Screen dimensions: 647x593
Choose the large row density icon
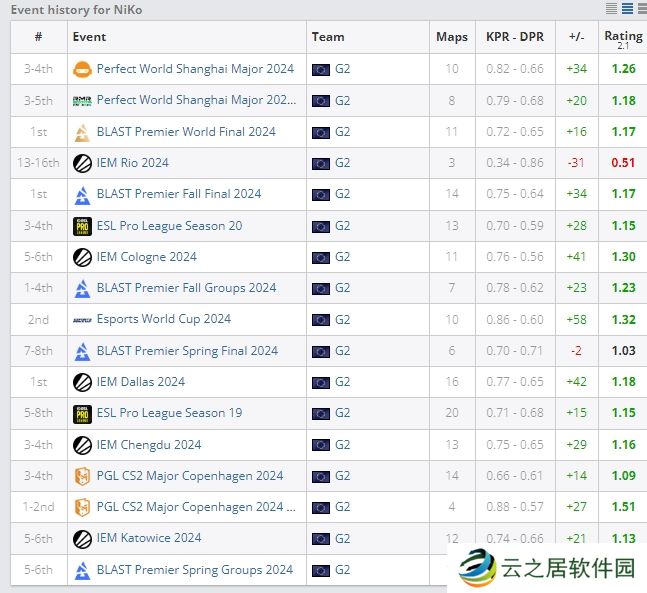click(x=641, y=9)
